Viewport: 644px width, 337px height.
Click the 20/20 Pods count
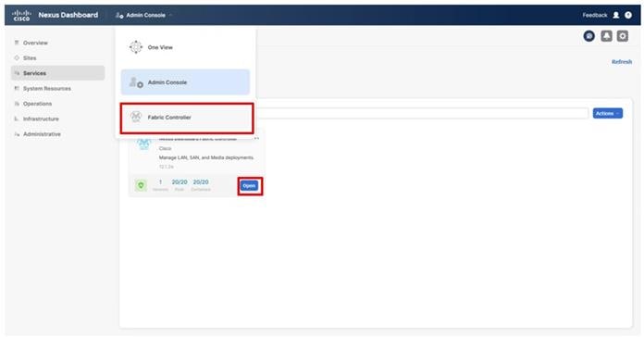[180, 182]
